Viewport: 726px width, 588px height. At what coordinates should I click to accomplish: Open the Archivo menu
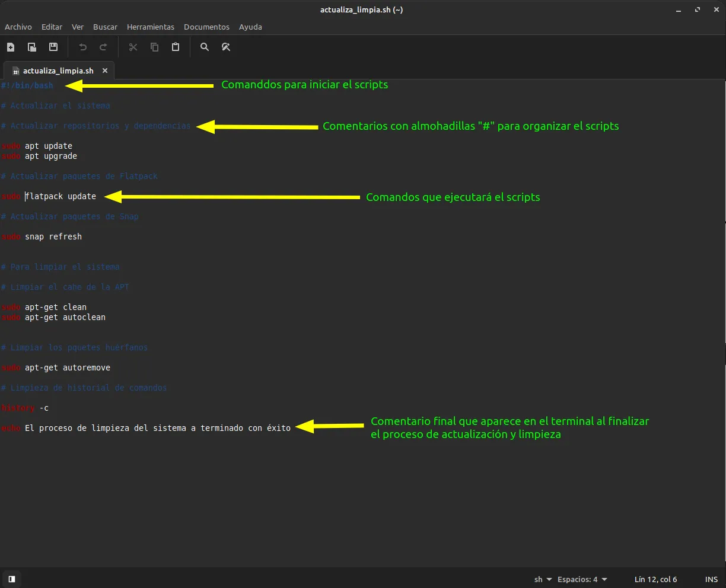(x=18, y=27)
